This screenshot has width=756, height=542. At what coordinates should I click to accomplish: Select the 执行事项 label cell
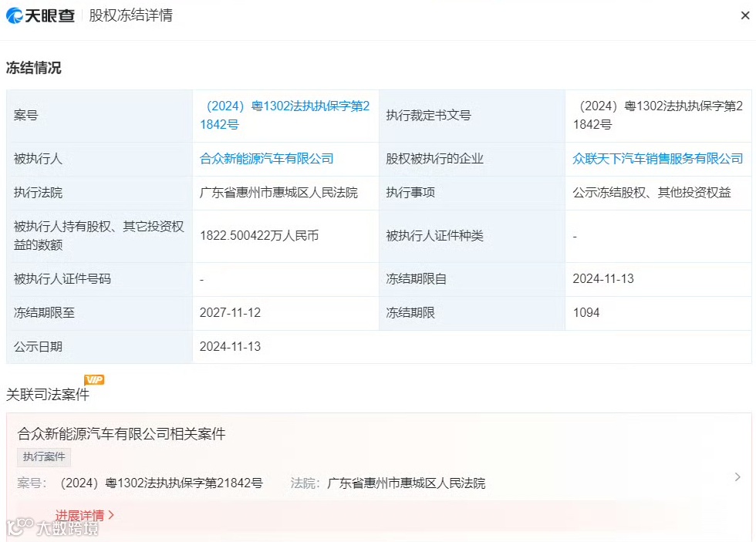(472, 193)
